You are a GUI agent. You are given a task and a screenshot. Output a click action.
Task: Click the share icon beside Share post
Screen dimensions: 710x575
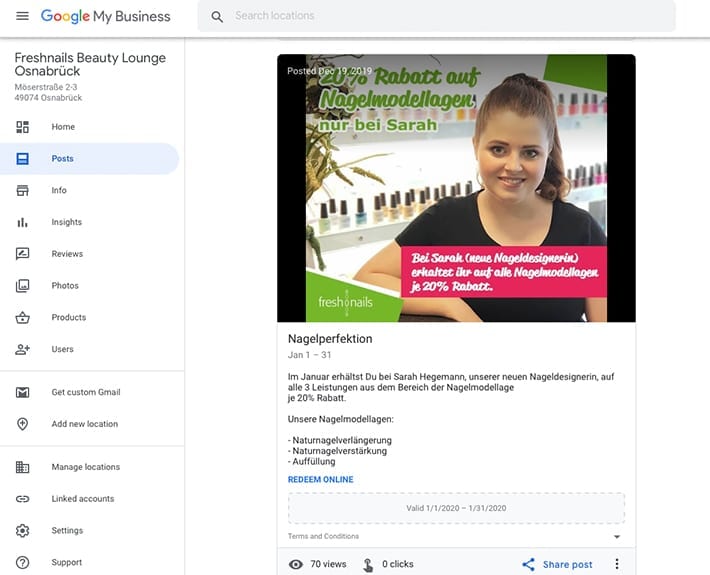pos(528,564)
